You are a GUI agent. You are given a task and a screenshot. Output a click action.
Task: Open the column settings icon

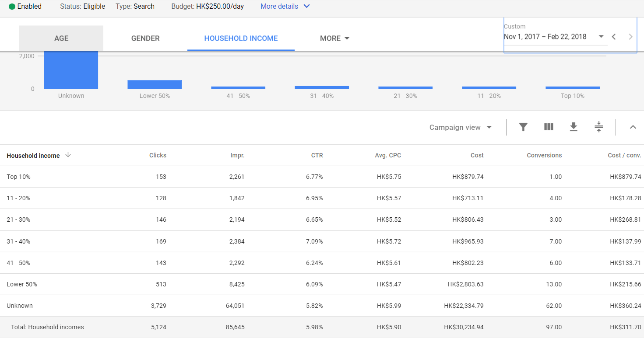tap(549, 127)
